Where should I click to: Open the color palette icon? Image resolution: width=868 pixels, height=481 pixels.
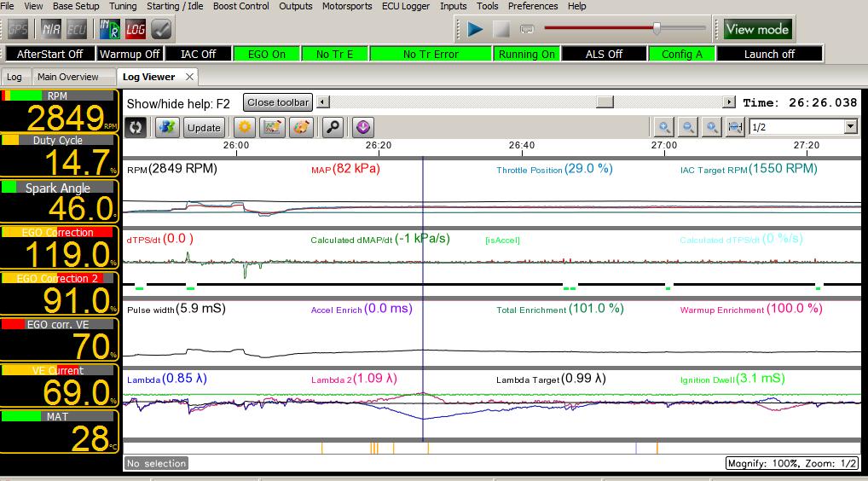[x=301, y=127]
